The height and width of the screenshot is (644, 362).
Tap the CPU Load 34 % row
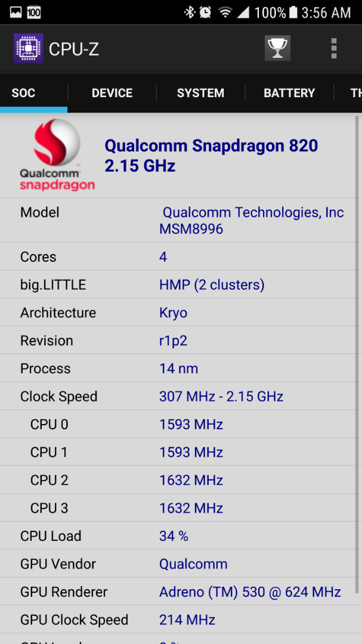pyautogui.click(x=178, y=536)
